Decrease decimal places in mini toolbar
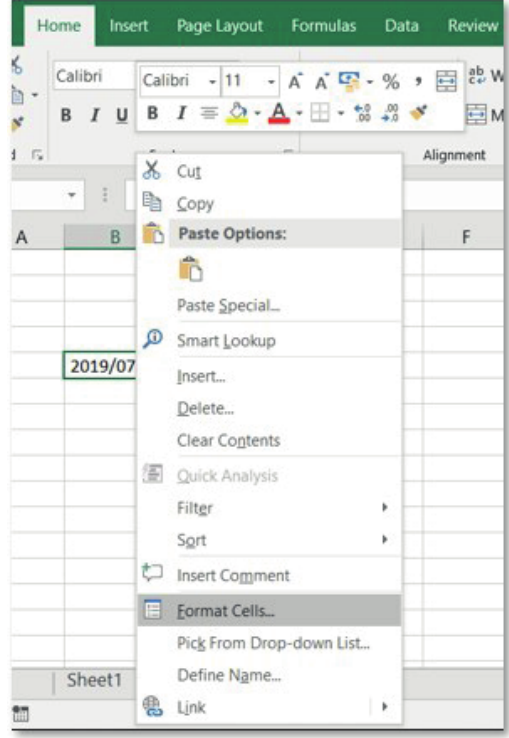This screenshot has width=509, height=738. click(x=391, y=113)
